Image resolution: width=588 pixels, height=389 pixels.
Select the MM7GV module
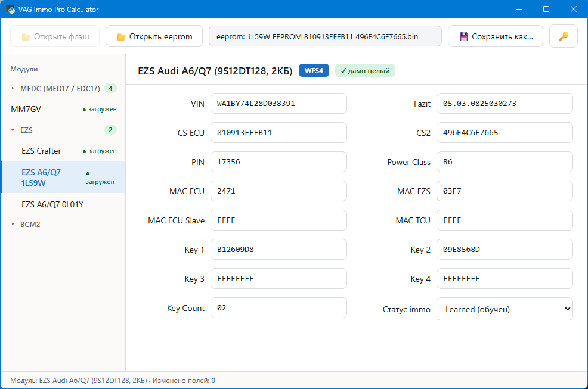[63, 109]
